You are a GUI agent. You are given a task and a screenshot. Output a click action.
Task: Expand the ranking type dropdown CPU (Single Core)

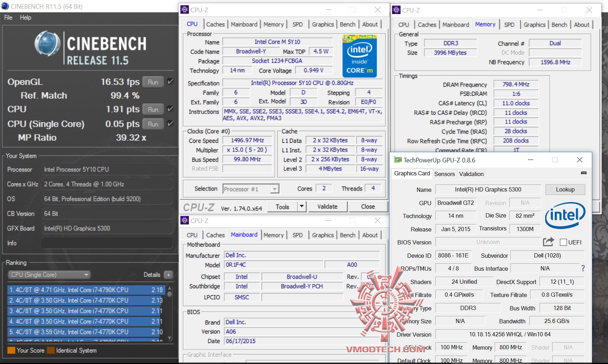point(49,275)
